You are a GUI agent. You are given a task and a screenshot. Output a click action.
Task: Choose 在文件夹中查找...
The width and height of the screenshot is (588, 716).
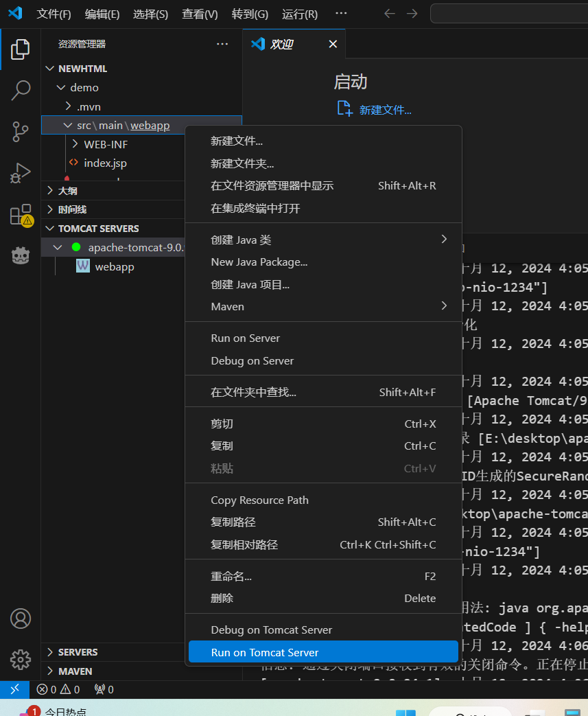324,392
